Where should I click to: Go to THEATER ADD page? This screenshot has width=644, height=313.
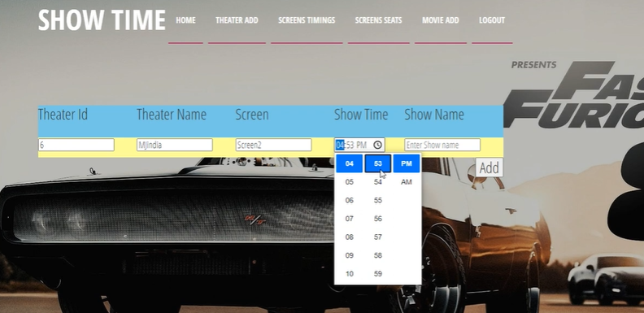(237, 20)
